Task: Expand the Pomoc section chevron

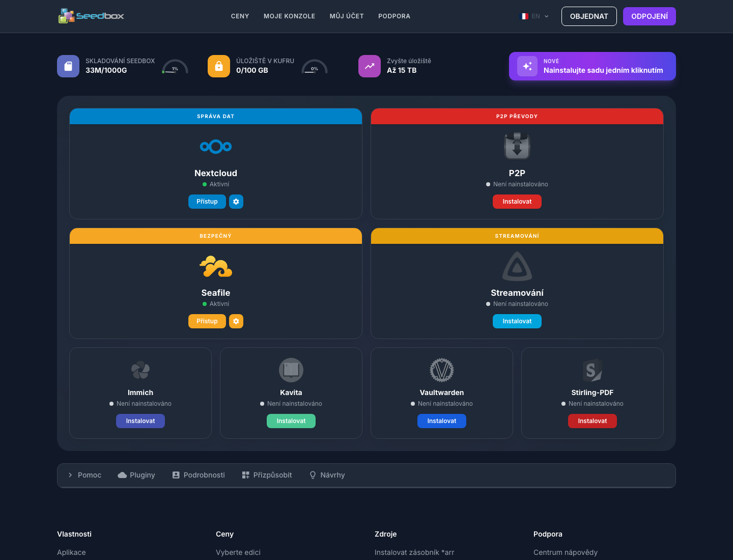Action: click(70, 475)
